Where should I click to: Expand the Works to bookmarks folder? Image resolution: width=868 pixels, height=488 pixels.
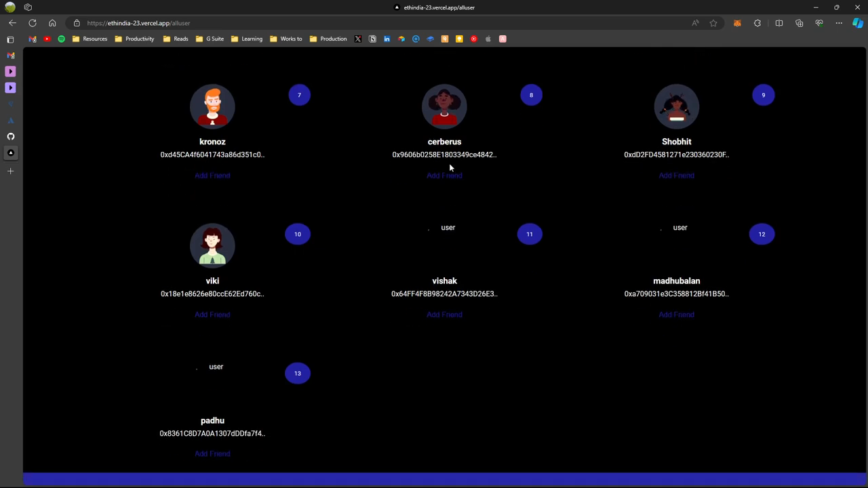point(285,39)
